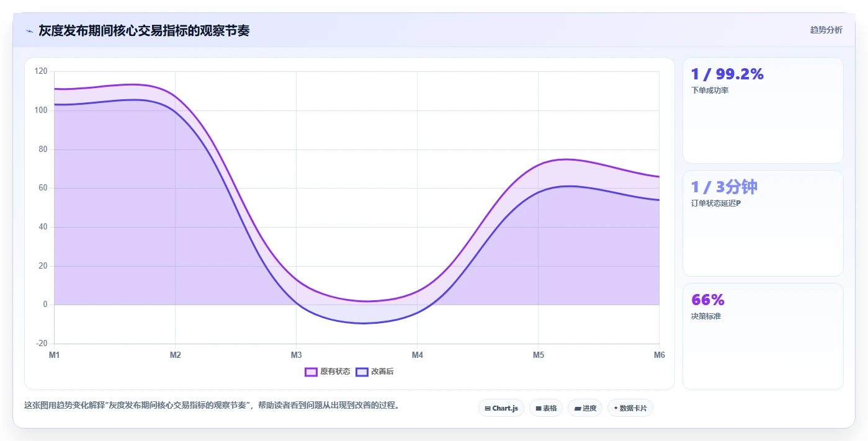Select the 表格 tag chip
The image size is (868, 441).
[546, 408]
